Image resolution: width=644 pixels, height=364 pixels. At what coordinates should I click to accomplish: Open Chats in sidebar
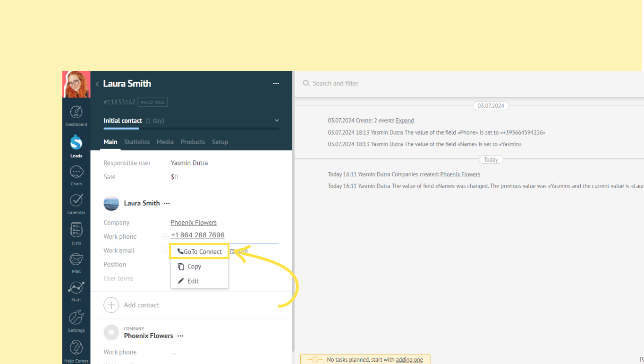tap(76, 175)
